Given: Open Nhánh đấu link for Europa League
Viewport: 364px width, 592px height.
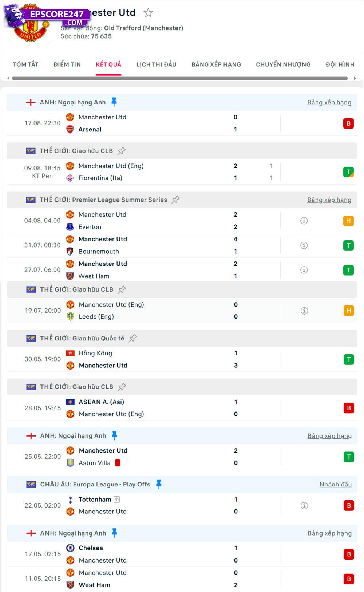Looking at the screenshot, I should coord(335,484).
